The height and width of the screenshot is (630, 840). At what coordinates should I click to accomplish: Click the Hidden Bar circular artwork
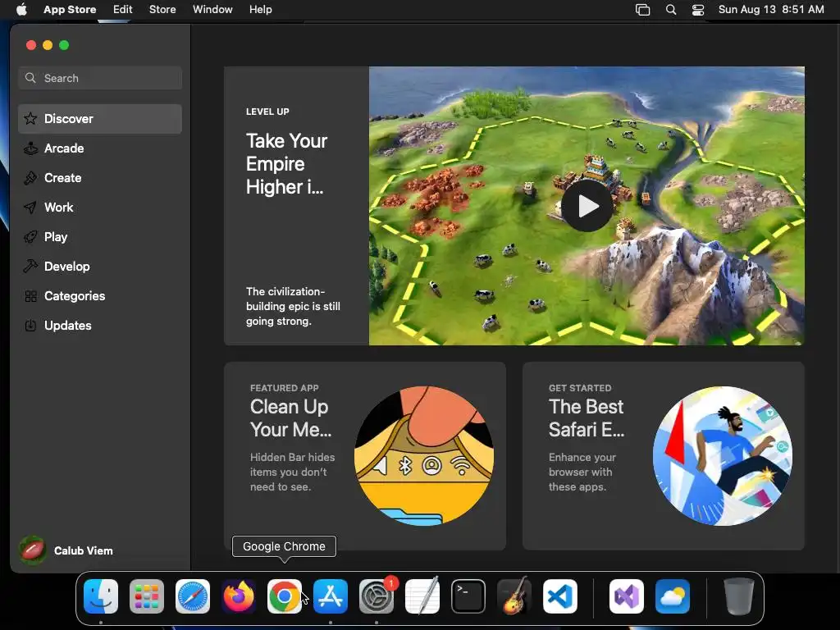coord(424,456)
